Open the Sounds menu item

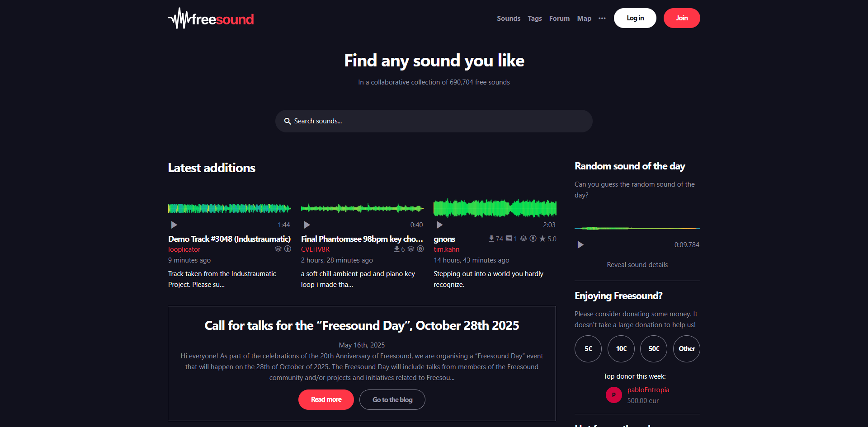pos(509,19)
